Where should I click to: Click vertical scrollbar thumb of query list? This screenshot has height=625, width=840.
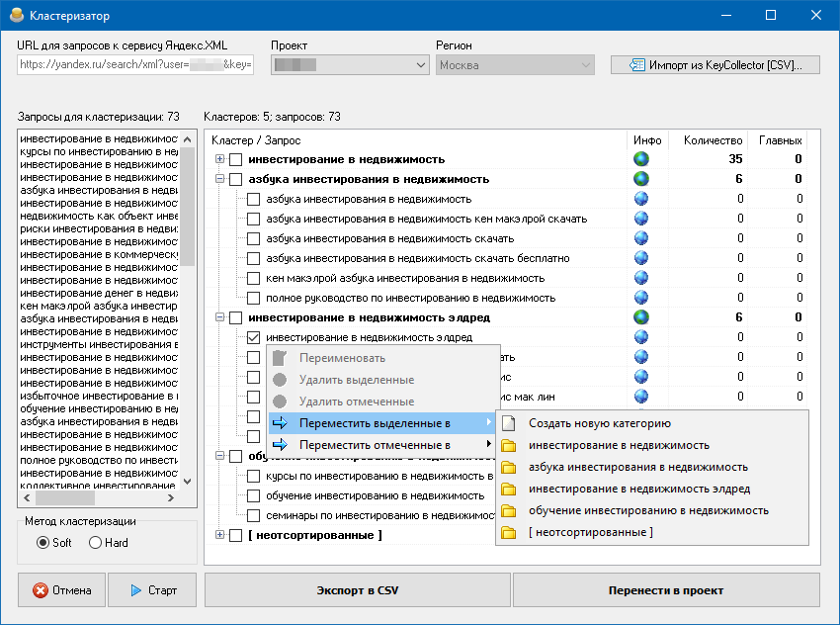pos(188,207)
